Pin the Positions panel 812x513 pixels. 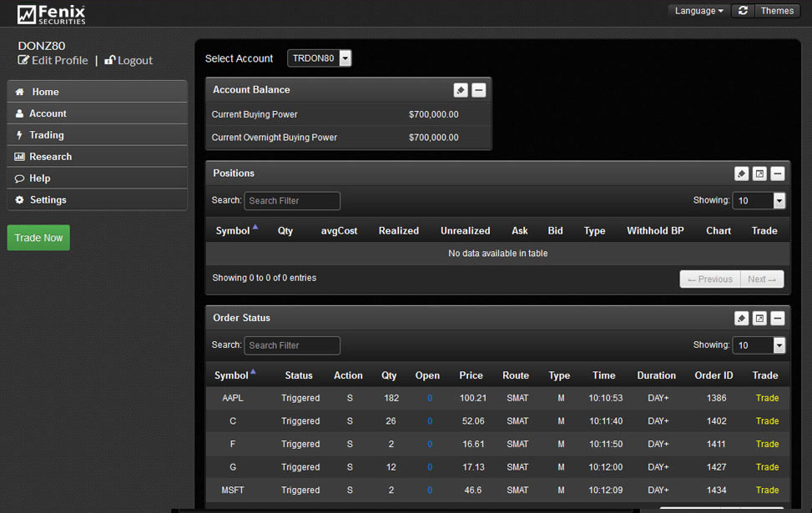tap(742, 174)
